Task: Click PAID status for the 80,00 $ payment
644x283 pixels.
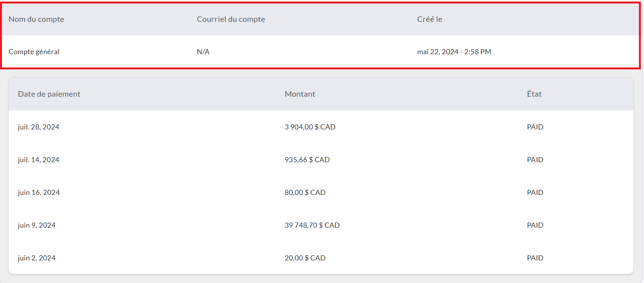Action: click(535, 193)
